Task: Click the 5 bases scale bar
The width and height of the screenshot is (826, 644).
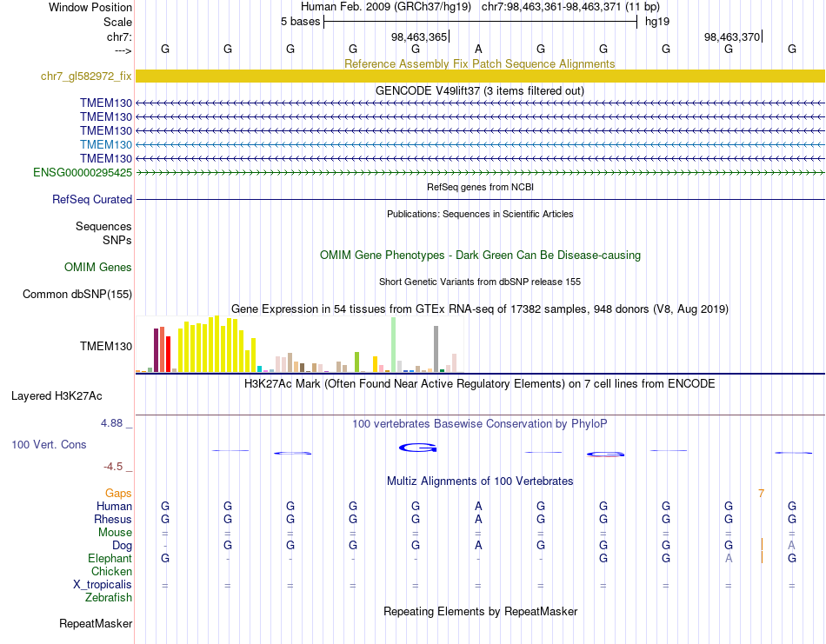Action: pos(480,22)
